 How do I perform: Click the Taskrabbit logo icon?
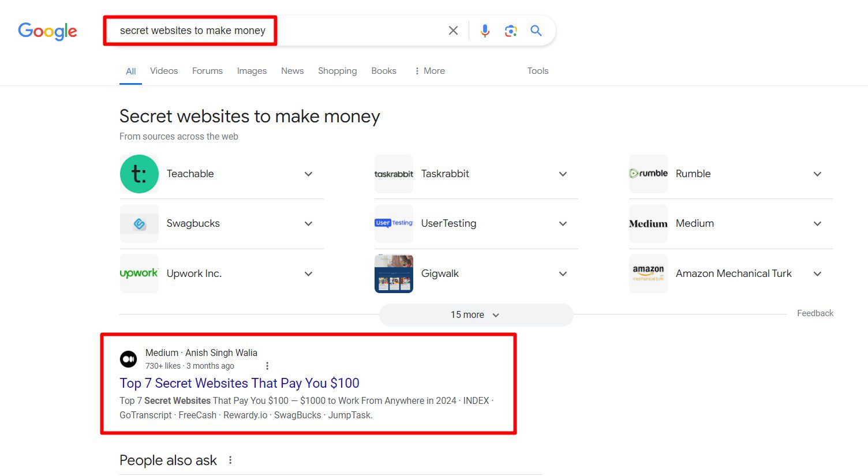[394, 174]
